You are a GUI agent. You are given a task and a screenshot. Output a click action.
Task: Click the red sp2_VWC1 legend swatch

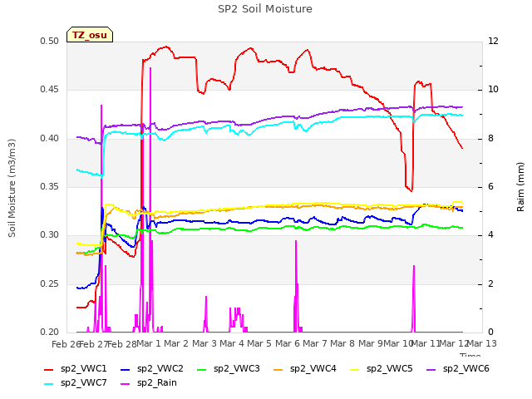tap(49, 370)
